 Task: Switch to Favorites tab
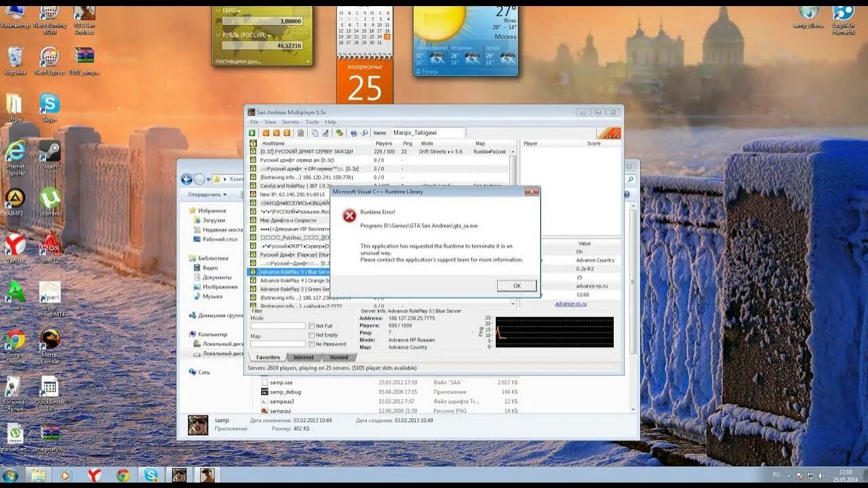tap(268, 357)
